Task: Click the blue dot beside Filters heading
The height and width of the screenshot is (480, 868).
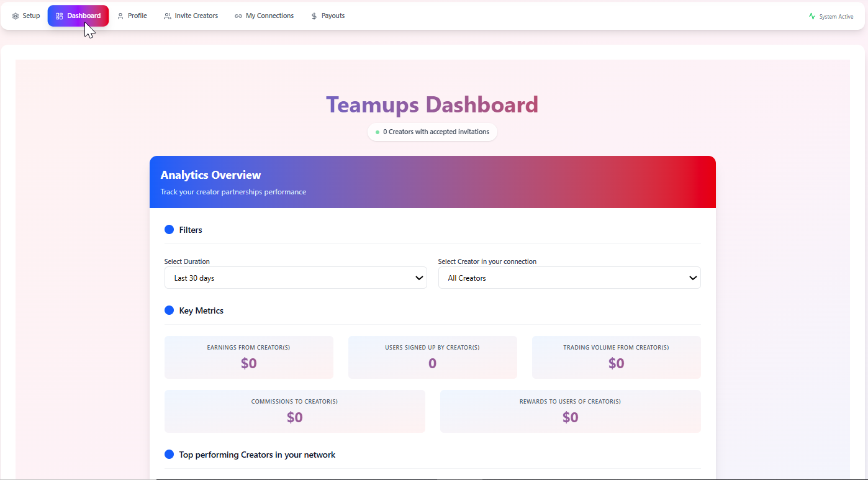Action: pos(169,229)
